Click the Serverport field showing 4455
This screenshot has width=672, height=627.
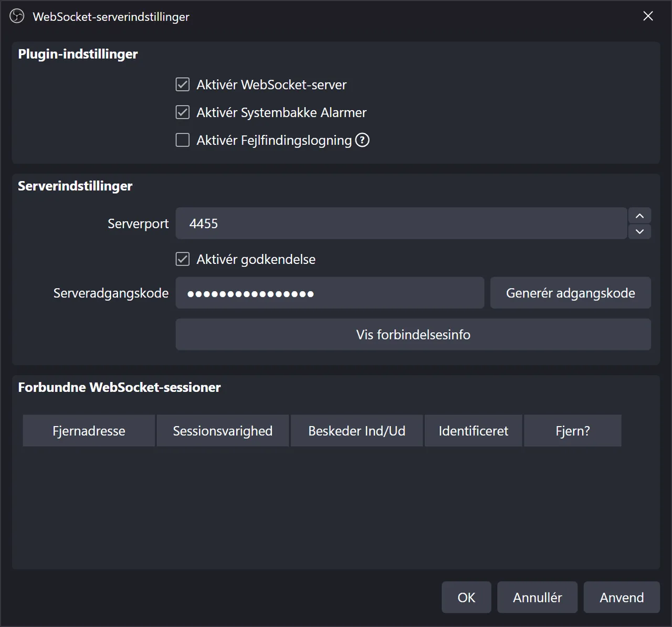tap(401, 224)
